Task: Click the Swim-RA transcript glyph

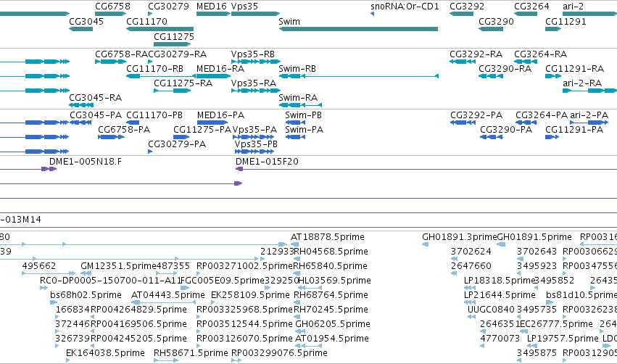Action: click(x=300, y=105)
